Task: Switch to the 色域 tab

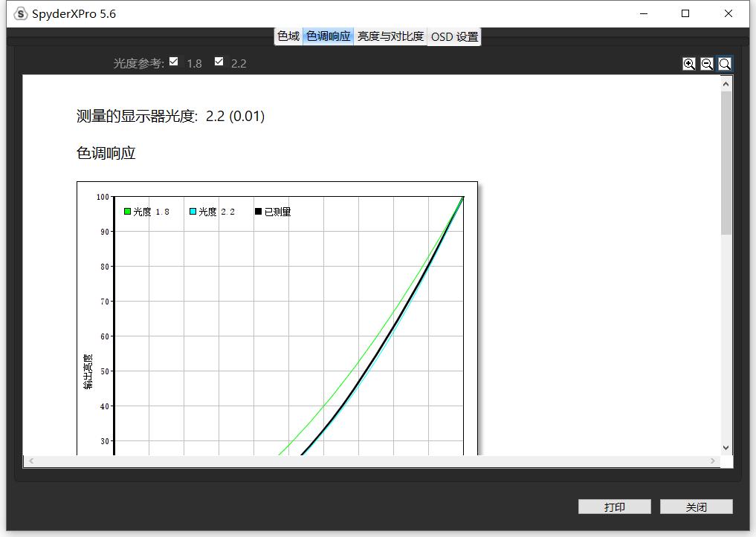Action: (287, 35)
